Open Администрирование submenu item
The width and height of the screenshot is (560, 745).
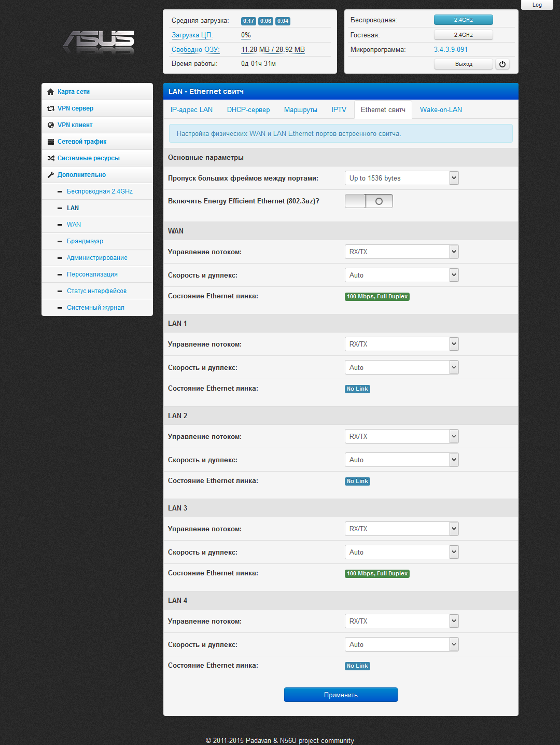point(97,258)
